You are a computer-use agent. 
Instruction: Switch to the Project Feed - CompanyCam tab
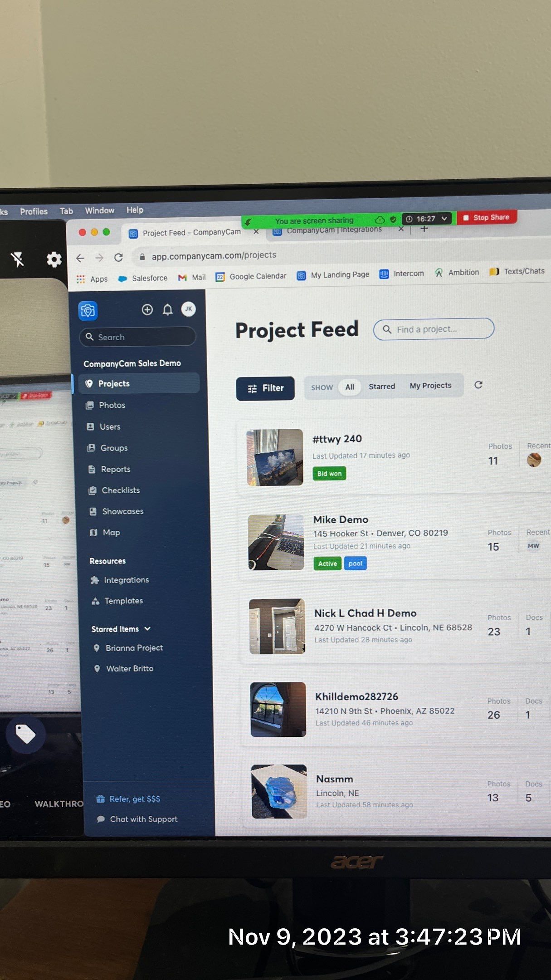coord(191,232)
